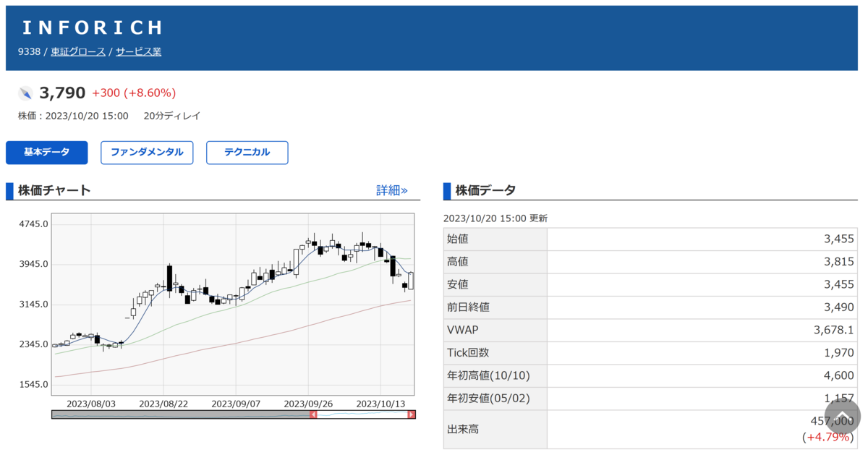
Task: Click the 出来高 row label
Action: pyautogui.click(x=463, y=430)
